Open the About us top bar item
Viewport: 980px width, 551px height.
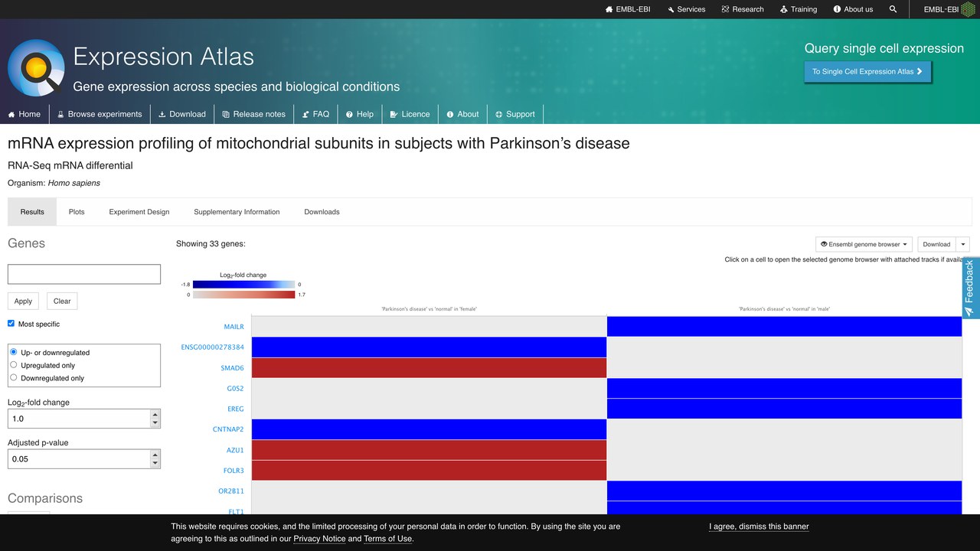pos(853,9)
